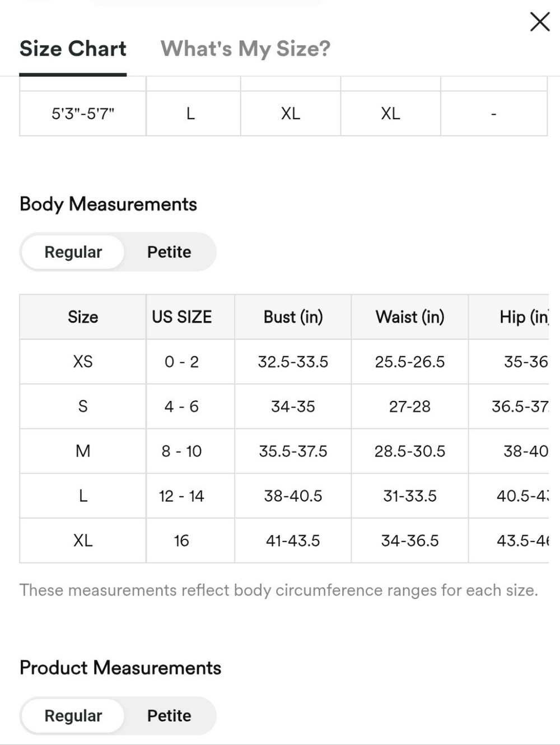
Task: Click the 5'3"-5'7" height cell
Action: 83,114
